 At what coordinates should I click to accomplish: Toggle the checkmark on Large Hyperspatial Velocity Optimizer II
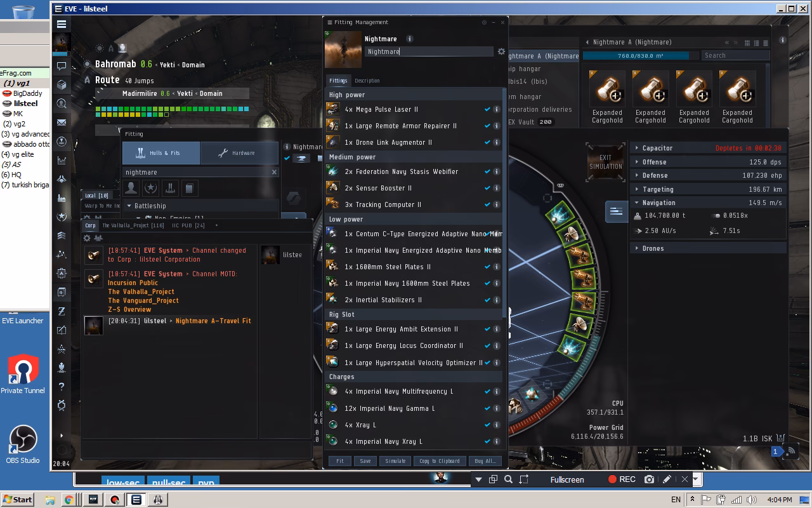(x=488, y=362)
